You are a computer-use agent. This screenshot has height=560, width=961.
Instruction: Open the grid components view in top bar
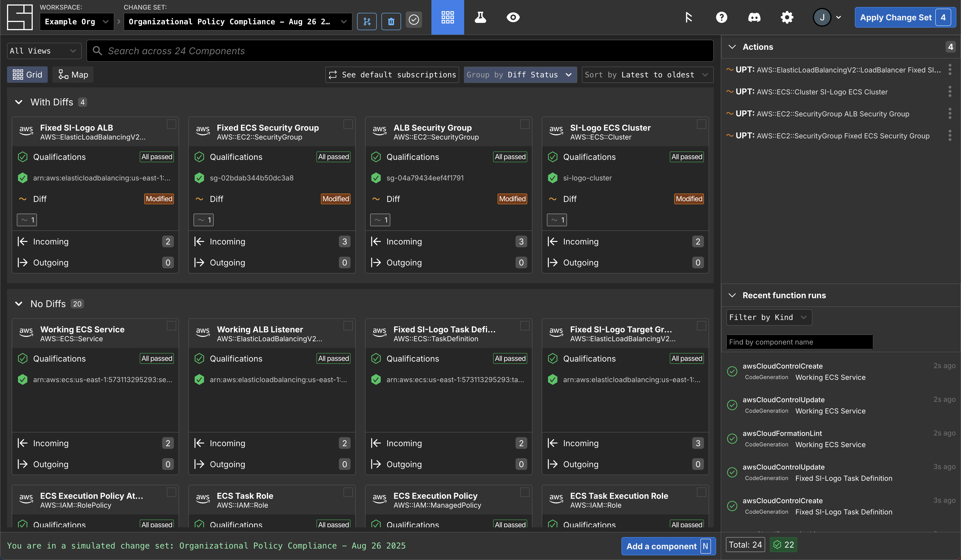[x=448, y=17]
